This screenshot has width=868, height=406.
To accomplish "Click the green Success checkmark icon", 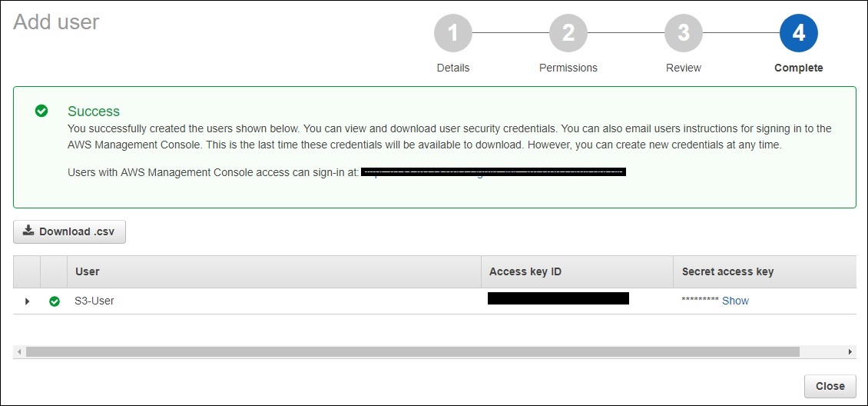I will click(x=41, y=111).
